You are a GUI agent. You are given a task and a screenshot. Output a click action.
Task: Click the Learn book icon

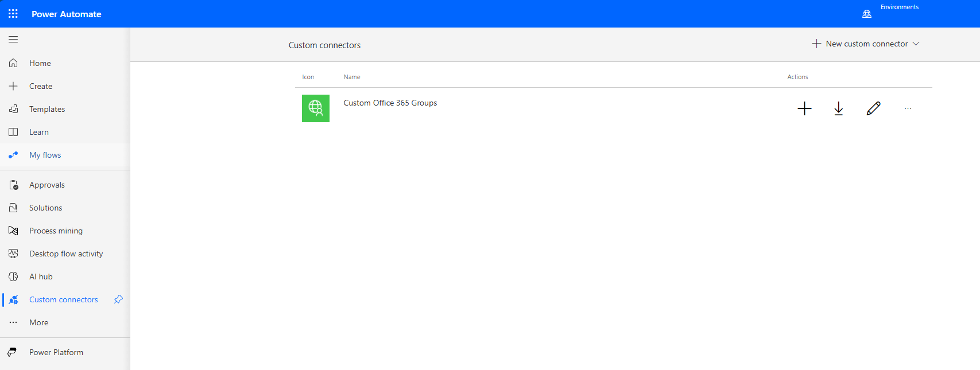pyautogui.click(x=13, y=132)
